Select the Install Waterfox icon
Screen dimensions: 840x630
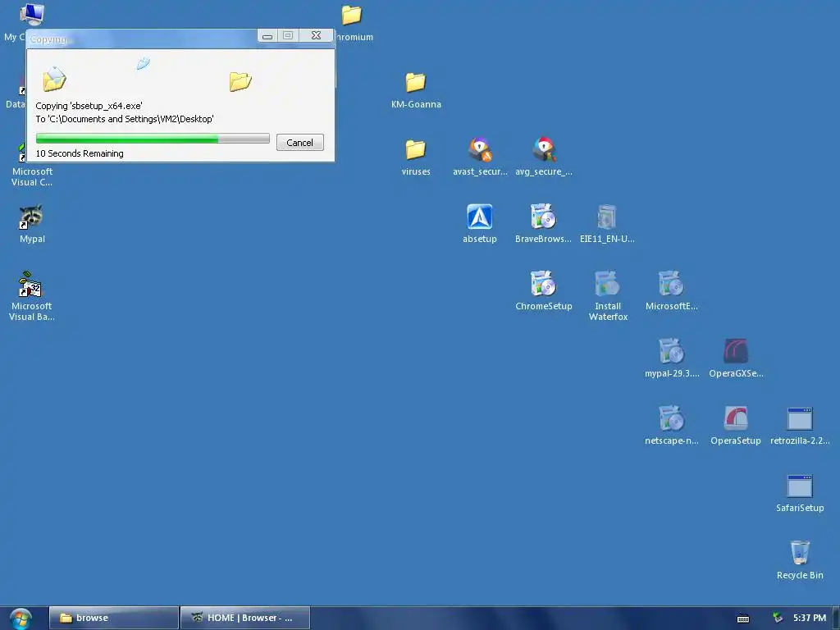point(608,296)
